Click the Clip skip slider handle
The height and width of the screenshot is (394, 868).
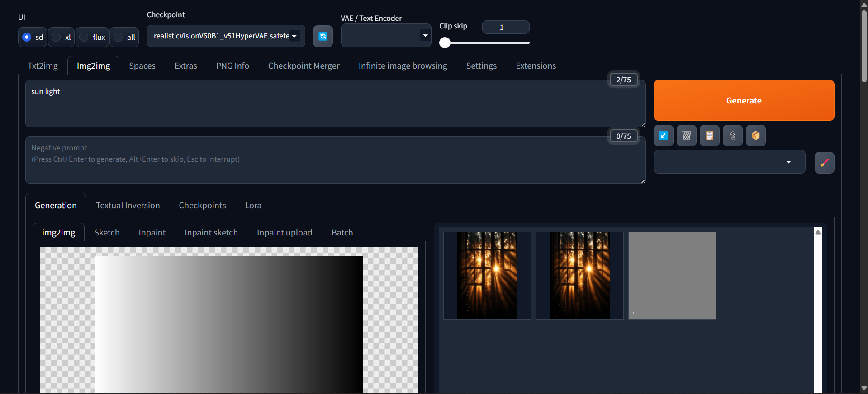click(x=445, y=43)
